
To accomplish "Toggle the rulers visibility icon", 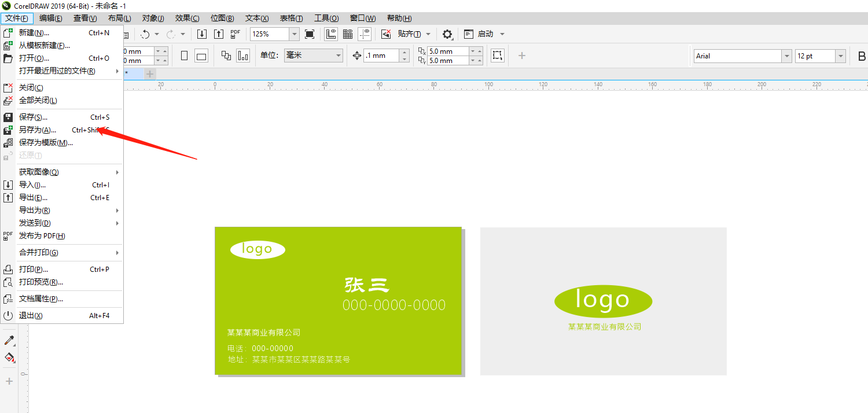I will (x=330, y=34).
